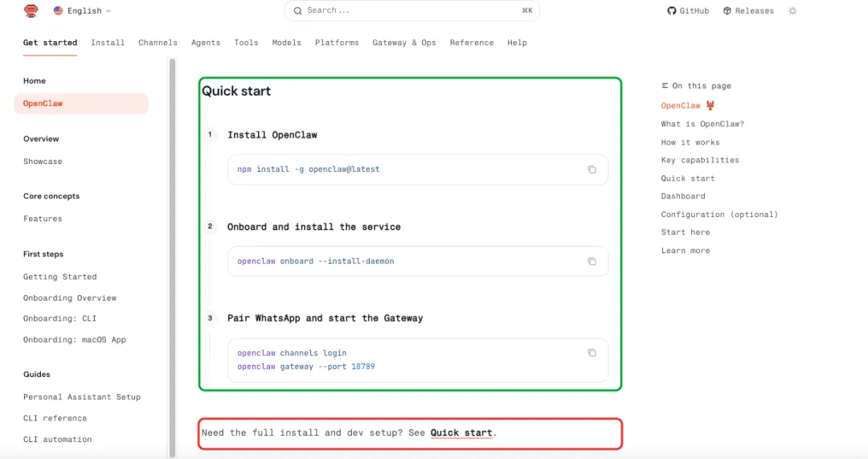Copy the npm install command
This screenshot has width=868, height=459.
592,170
